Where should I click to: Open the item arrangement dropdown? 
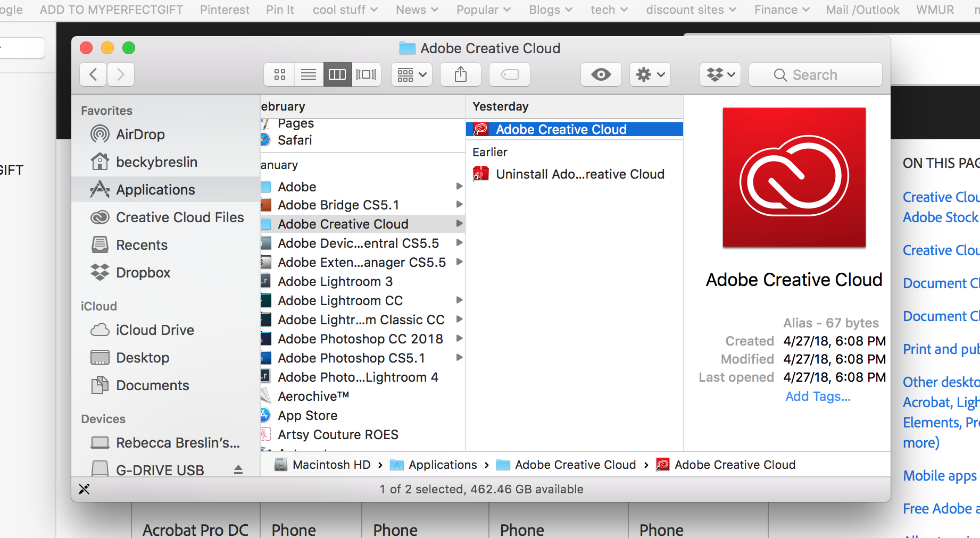click(412, 74)
